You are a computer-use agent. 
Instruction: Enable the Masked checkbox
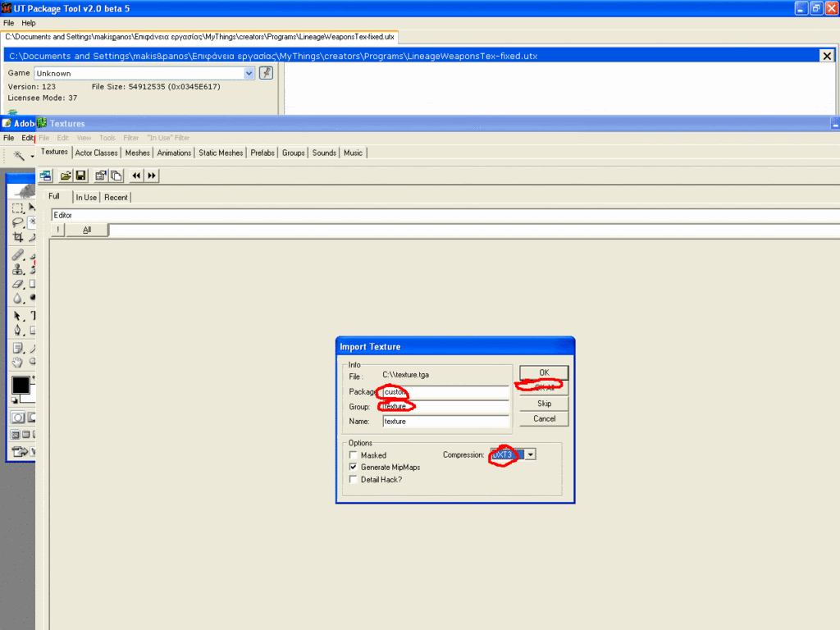[x=354, y=455]
